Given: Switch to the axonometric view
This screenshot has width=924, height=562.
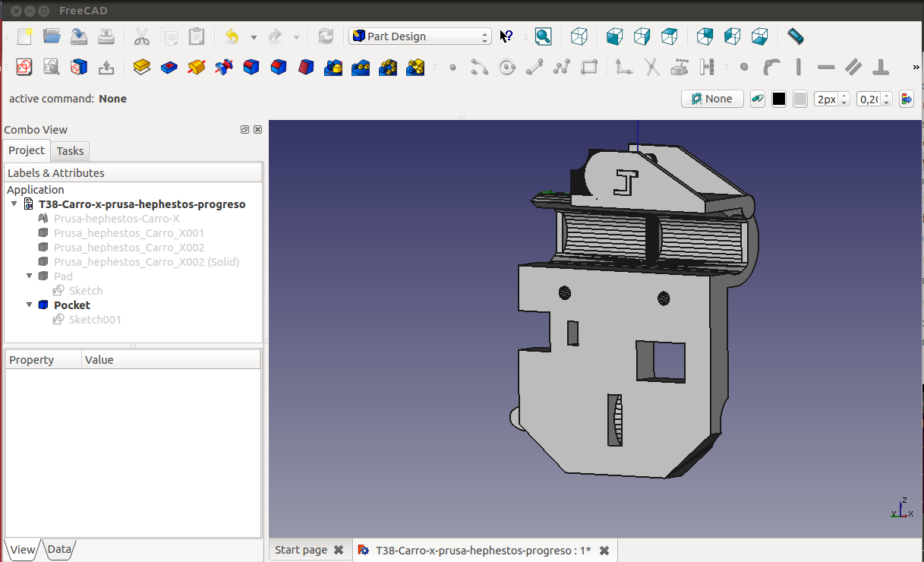Looking at the screenshot, I should pos(579,36).
